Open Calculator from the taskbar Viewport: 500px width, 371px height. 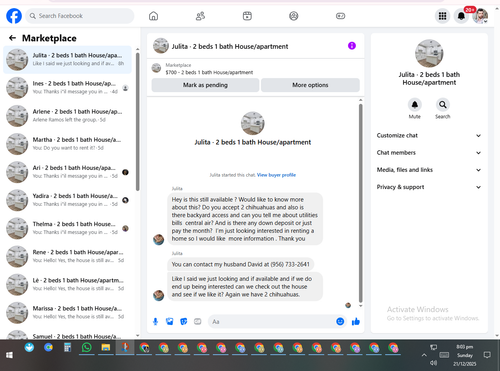point(68,348)
